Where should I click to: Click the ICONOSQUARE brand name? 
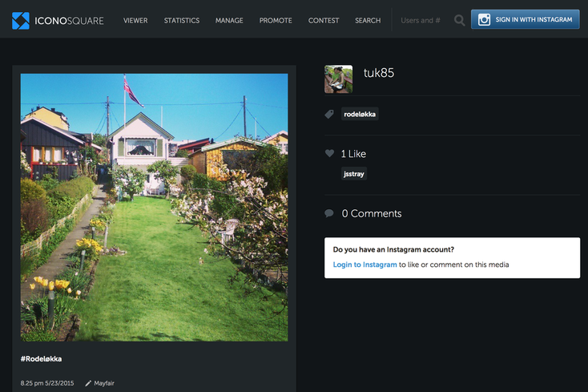click(69, 21)
